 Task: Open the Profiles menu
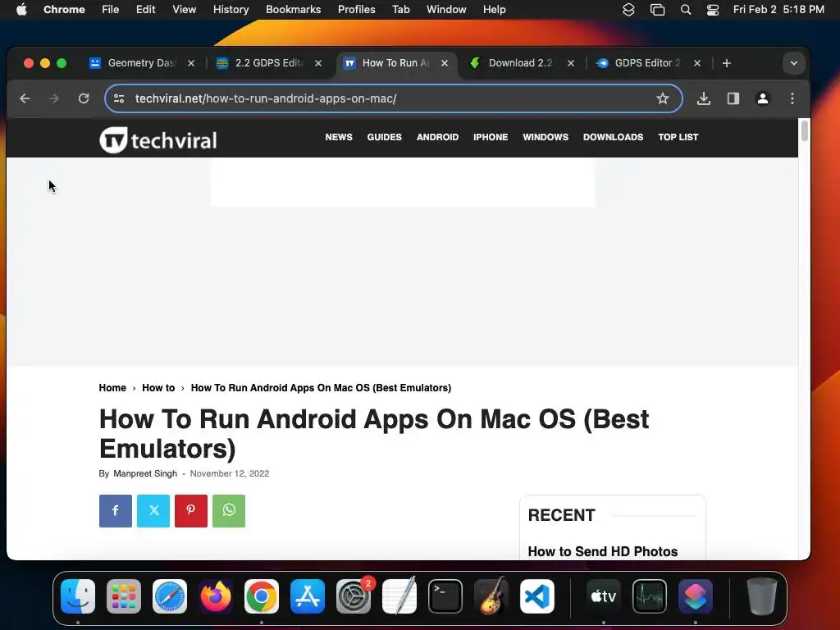356,9
